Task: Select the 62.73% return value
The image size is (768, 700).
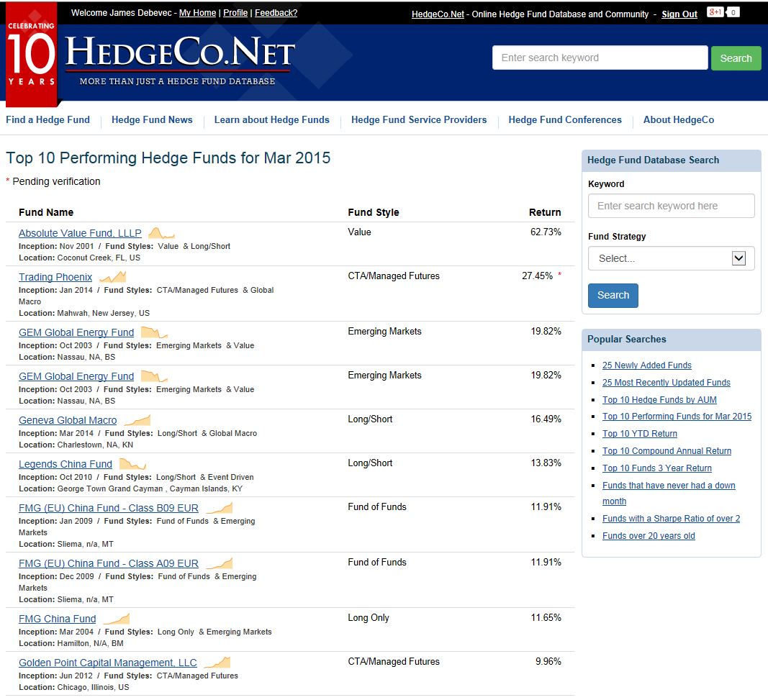Action: pyautogui.click(x=546, y=232)
